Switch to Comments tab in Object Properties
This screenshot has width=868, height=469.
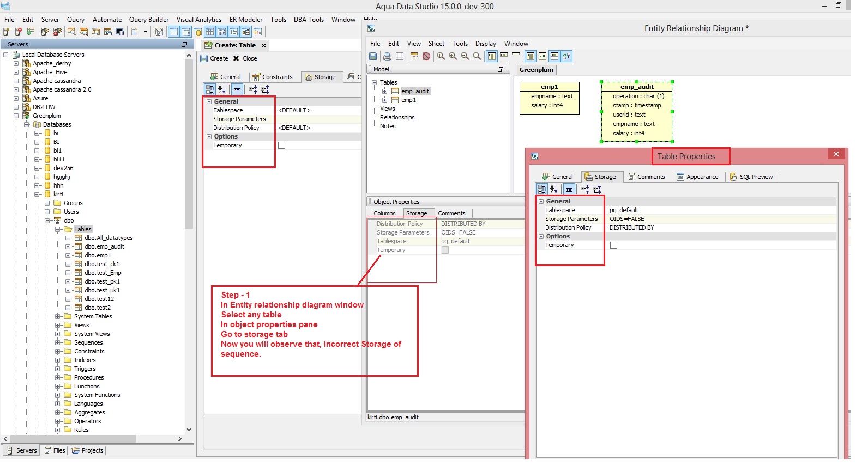[x=451, y=213]
